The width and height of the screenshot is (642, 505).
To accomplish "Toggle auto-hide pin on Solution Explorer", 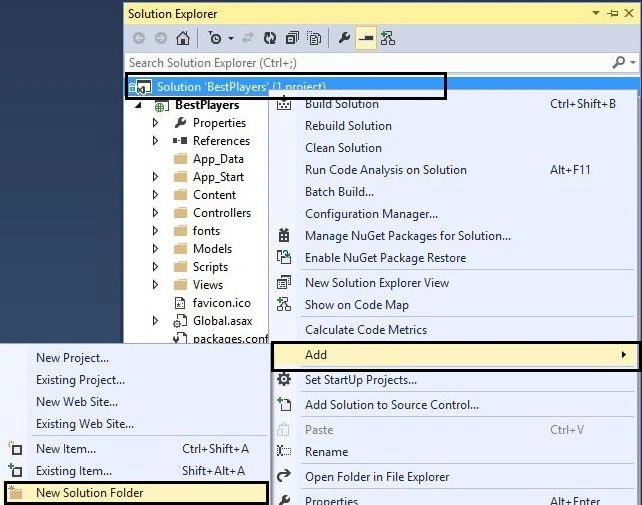I will [x=613, y=14].
